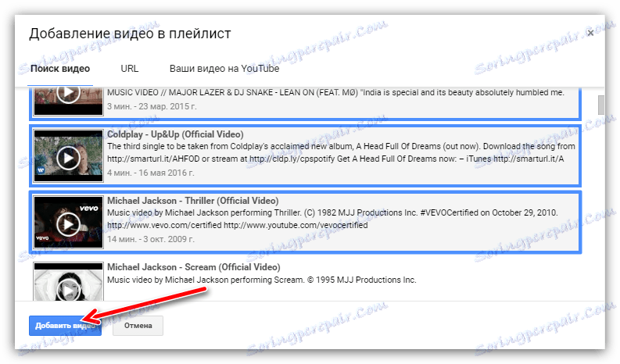Screen dimensions: 620x364
Task: Select Coldplay - Up&Up (Official Video) title
Action: pyautogui.click(x=175, y=134)
